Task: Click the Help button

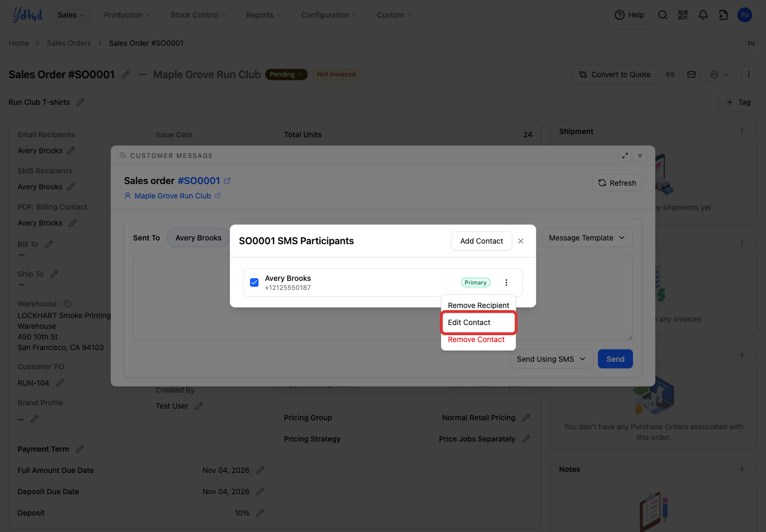Action: pyautogui.click(x=629, y=15)
